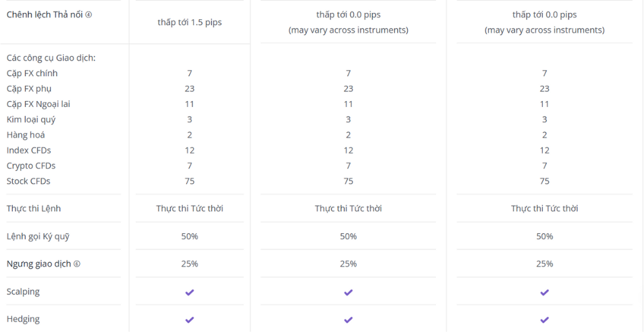
Task: Click the Lệnh gọi Ký quỹ label
Action: click(37, 236)
